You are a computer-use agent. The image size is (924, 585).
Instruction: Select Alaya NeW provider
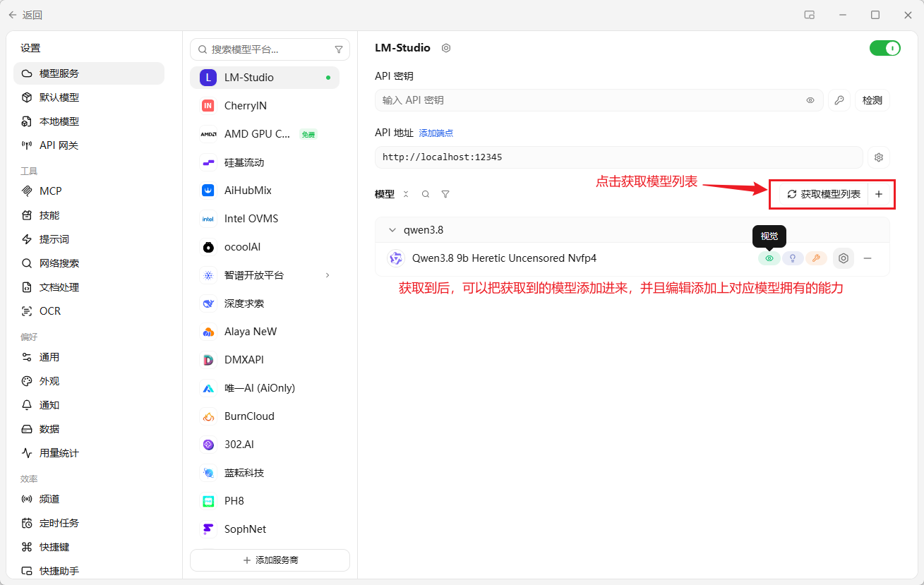265,332
